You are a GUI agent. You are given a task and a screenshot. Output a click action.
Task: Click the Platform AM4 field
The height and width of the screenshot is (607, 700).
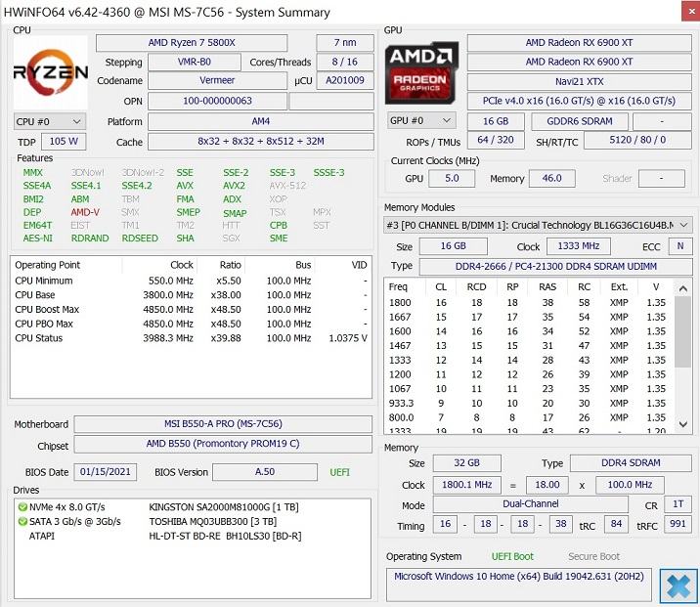pos(261,121)
